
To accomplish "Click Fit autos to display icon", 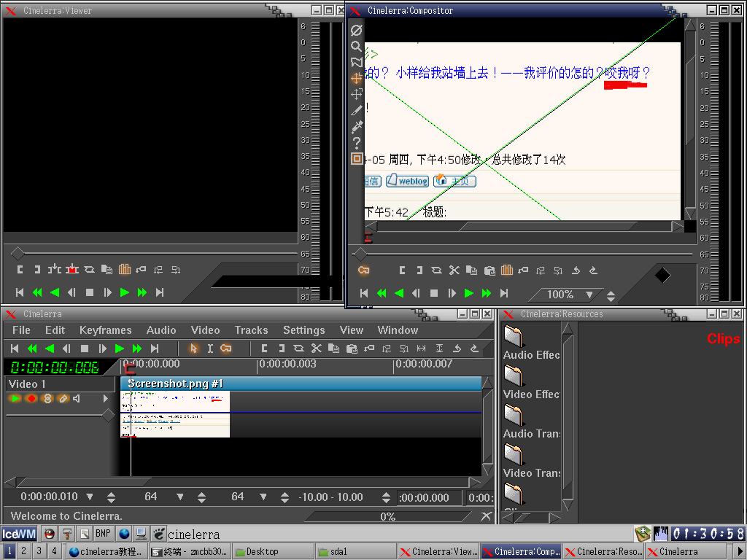I will click(439, 349).
